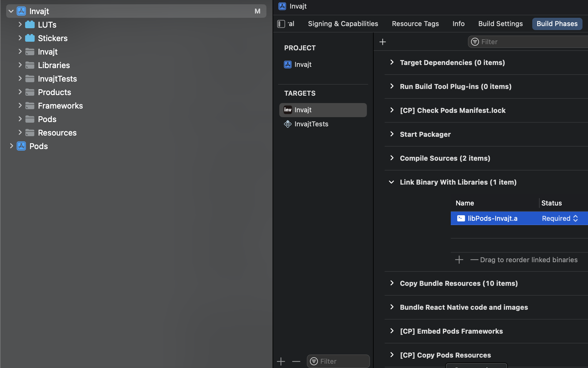The width and height of the screenshot is (588, 368).
Task: Click the LUTs blue folder icon
Action: [x=30, y=25]
